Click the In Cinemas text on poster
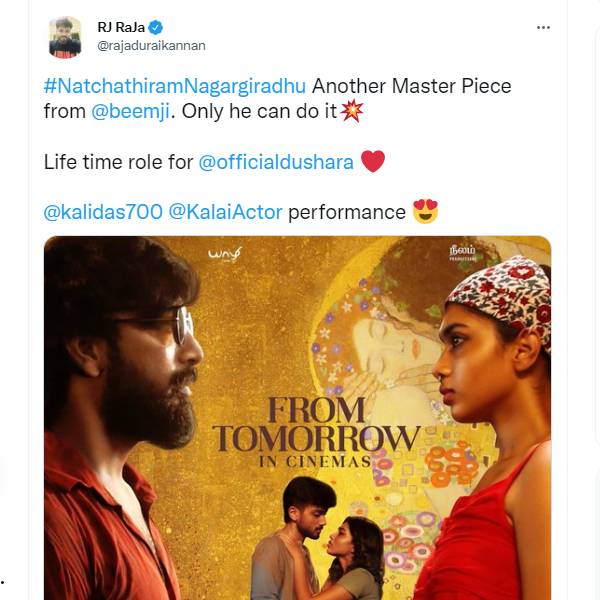Screen dimensions: 600x600 (315, 462)
